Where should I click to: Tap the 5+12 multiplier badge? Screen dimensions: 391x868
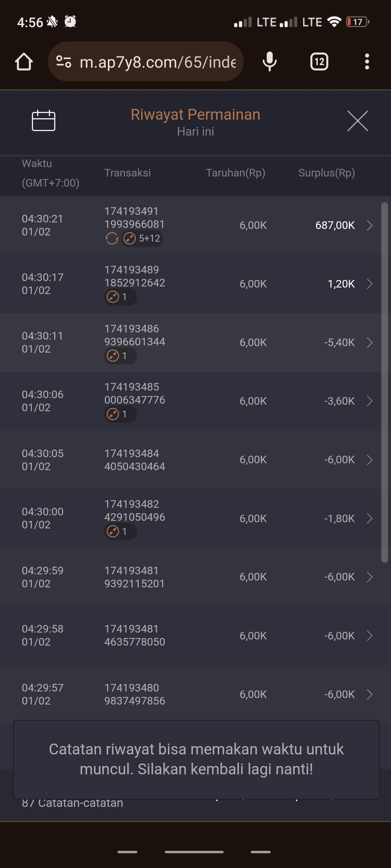142,239
